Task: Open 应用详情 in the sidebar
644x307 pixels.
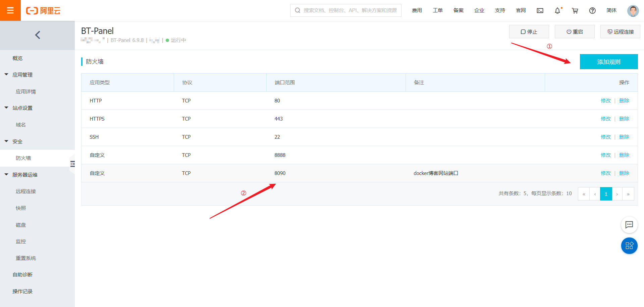Action: [x=26, y=91]
